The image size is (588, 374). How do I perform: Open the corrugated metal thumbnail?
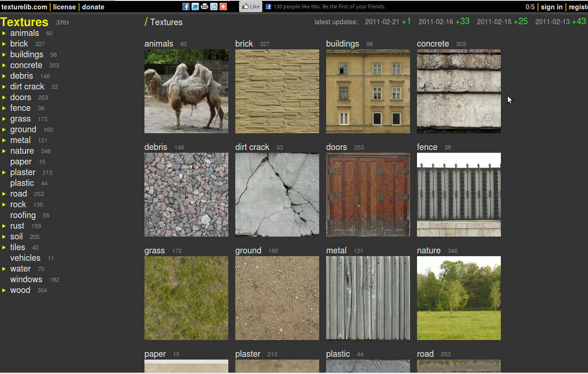coord(368,298)
